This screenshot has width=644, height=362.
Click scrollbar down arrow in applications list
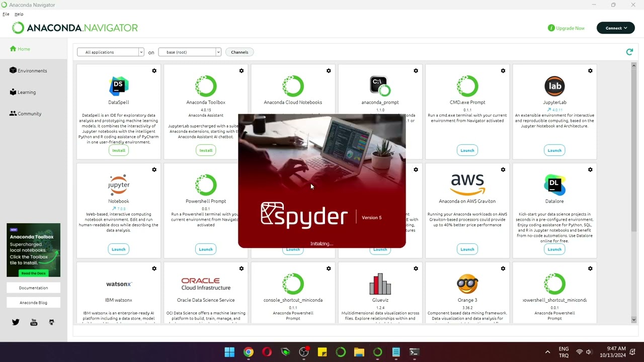point(633,320)
